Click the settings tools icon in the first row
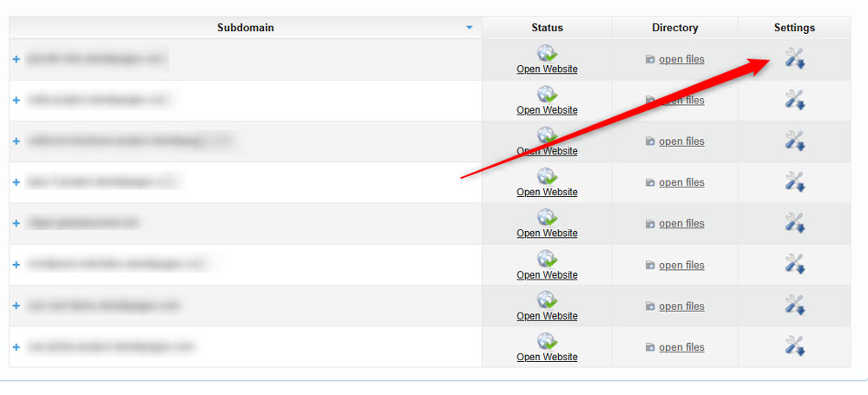This screenshot has height=395, width=868. point(794,58)
